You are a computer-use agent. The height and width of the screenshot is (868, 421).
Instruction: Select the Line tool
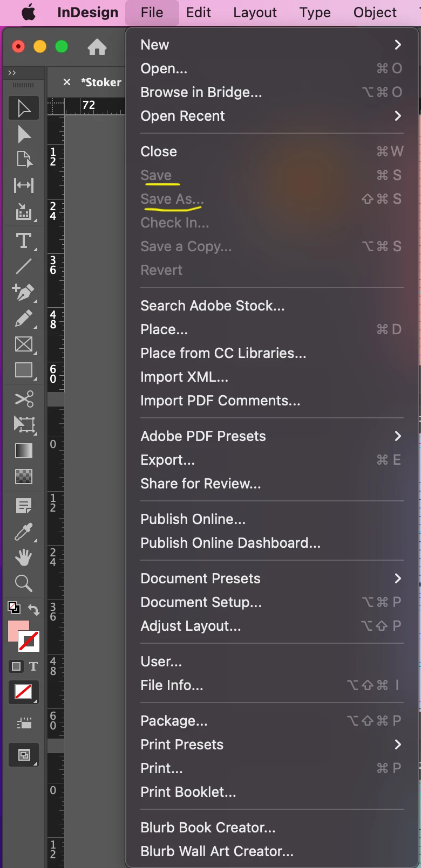click(24, 266)
